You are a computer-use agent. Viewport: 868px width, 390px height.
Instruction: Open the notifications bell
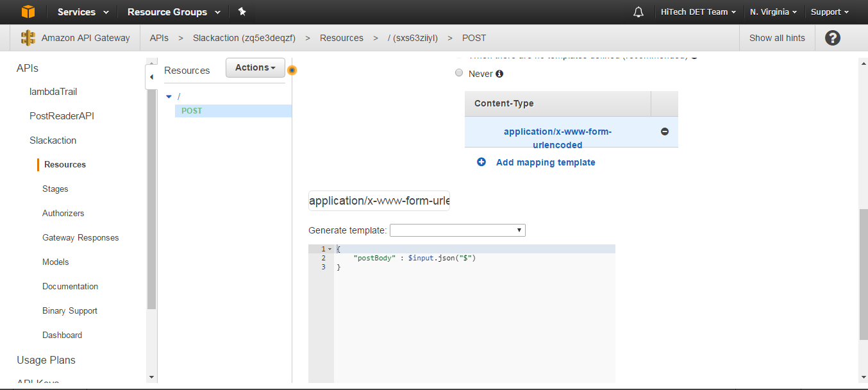pos(638,12)
